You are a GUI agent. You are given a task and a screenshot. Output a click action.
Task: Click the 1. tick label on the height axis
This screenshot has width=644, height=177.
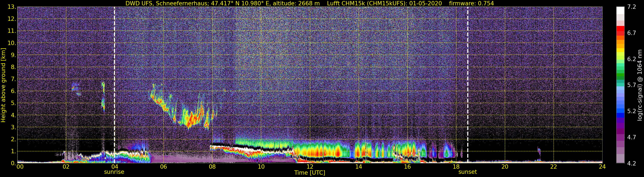point(13,151)
